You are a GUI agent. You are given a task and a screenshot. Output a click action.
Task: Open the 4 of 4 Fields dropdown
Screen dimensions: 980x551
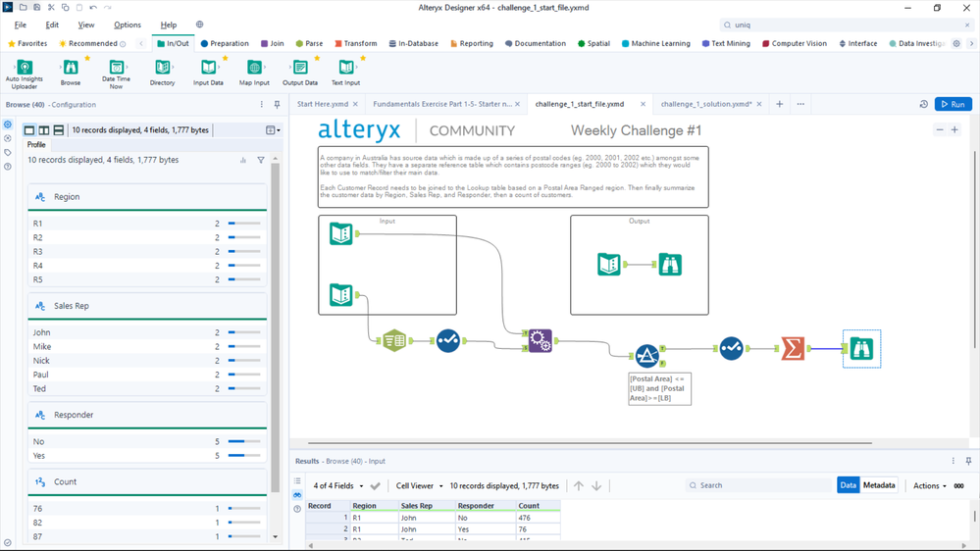click(338, 485)
